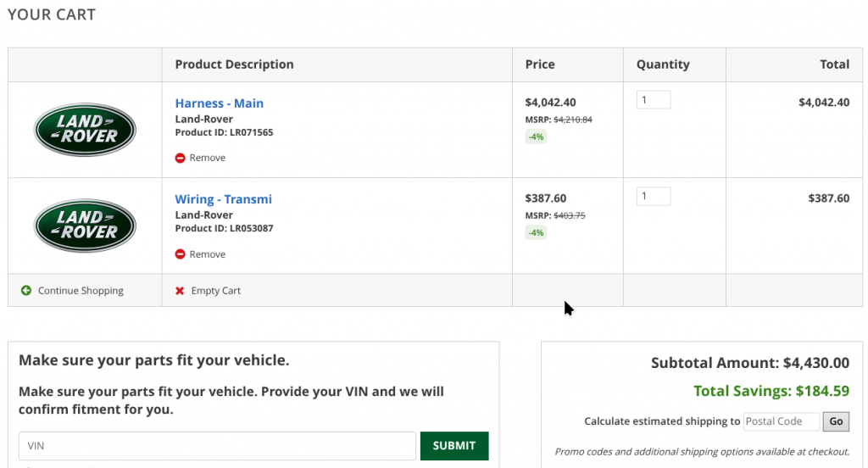Click the $4,042.40 price of Harness - Main
868x468 pixels.
click(550, 102)
